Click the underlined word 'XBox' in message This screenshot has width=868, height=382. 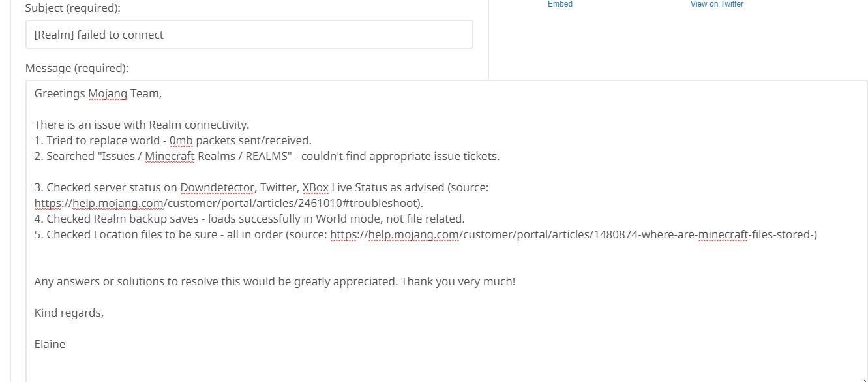coord(315,187)
